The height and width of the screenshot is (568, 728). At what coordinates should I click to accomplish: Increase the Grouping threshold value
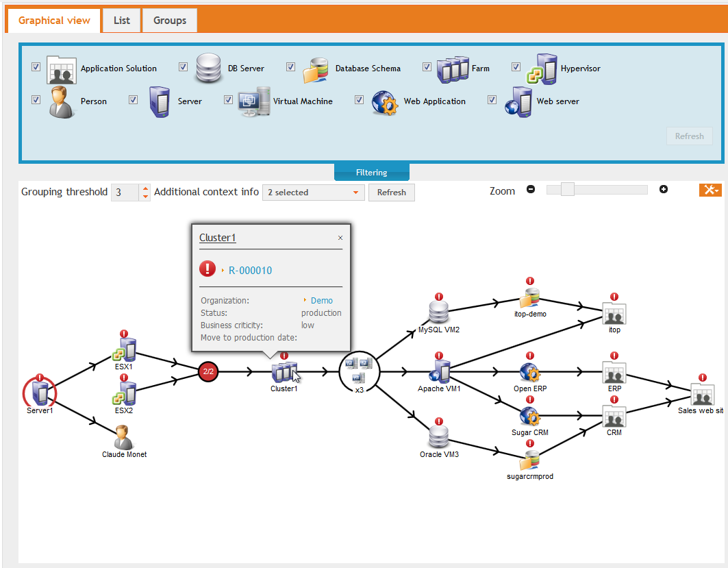146,188
